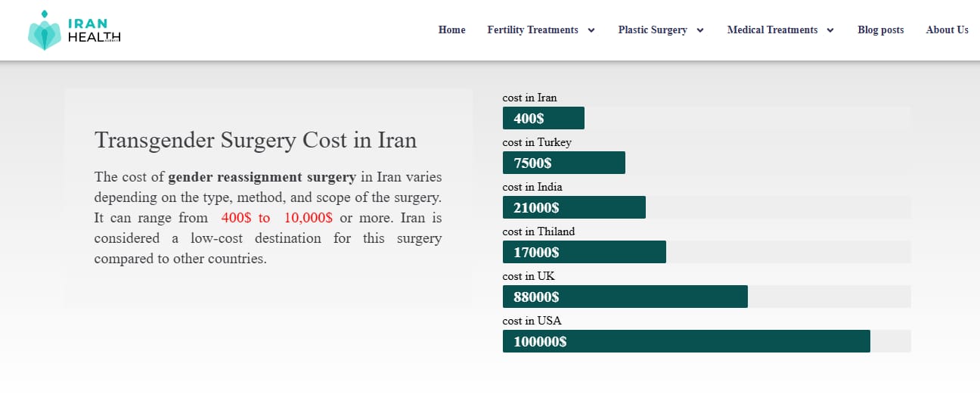Go to Blog posts
Viewport: 980px width, 410px height.
point(880,30)
